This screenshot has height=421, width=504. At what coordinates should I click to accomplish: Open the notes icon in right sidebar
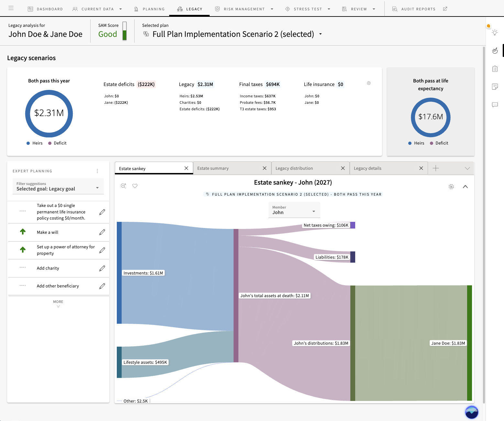point(495,86)
